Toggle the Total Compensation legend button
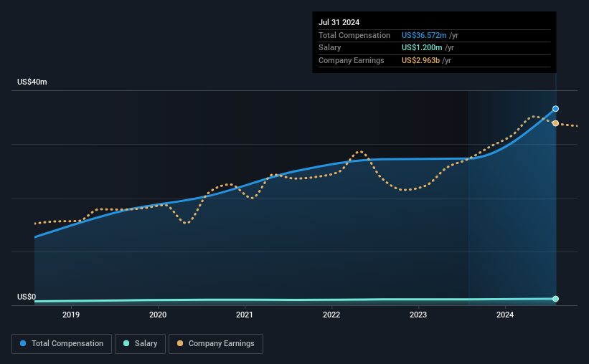Screen dimensions: 589x364 pos(62,344)
